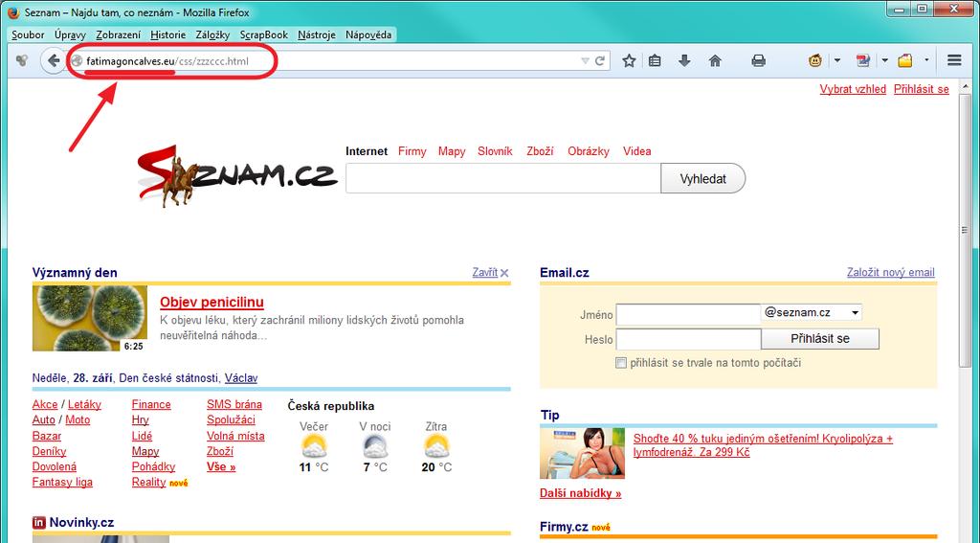This screenshot has width=980, height=543.
Task: Toggle 'přihlásit se trvale na tomto počítači' checkbox
Action: [620, 363]
